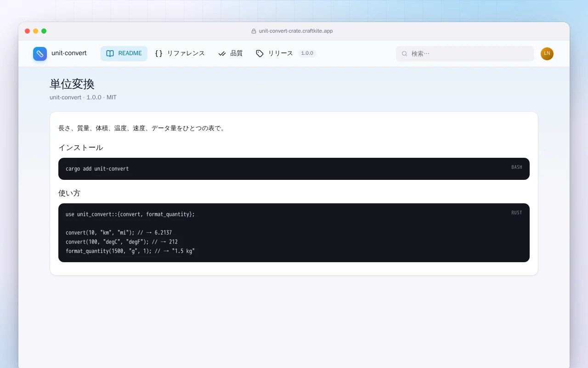Minimize the window with yellow button
588x368 pixels.
point(36,31)
